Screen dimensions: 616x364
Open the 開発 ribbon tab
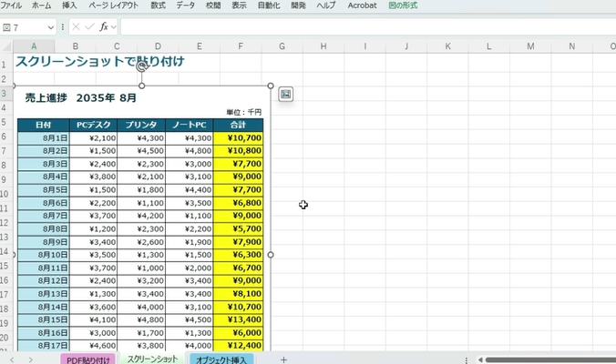[298, 5]
